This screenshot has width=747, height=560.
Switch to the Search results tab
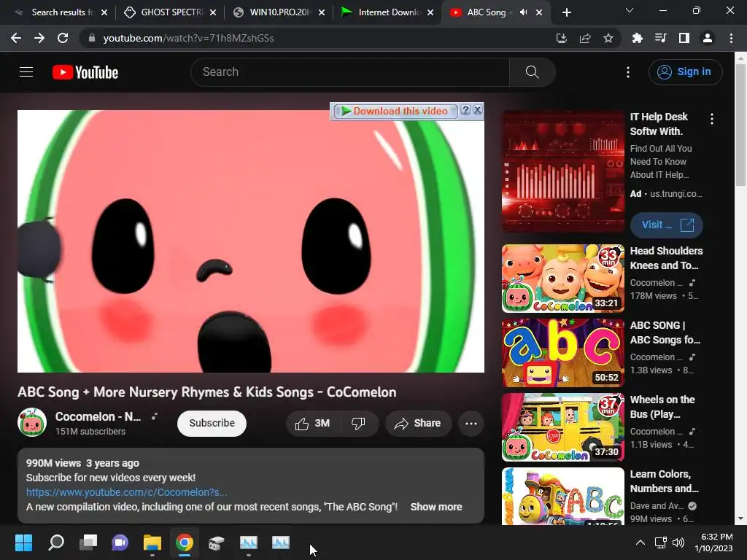point(61,12)
